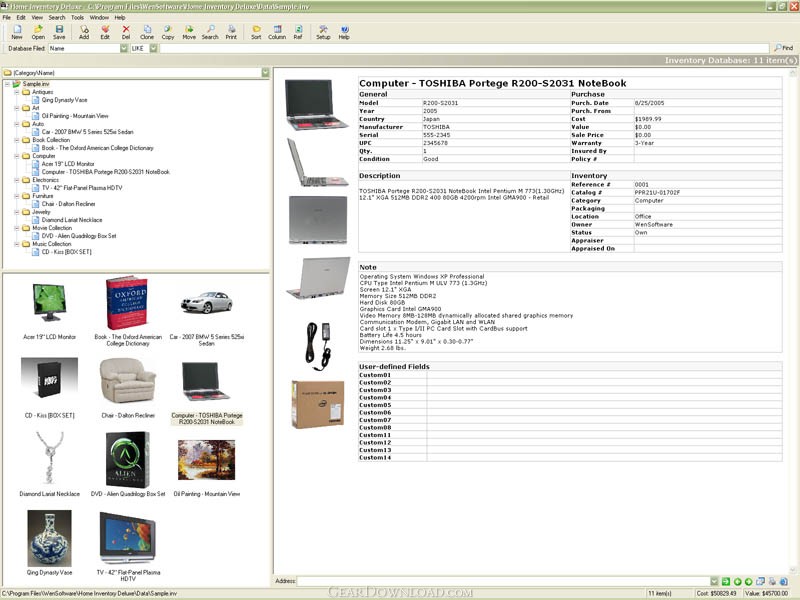
Task: Click the green Forward arrow in the address bar
Action: tap(748, 581)
